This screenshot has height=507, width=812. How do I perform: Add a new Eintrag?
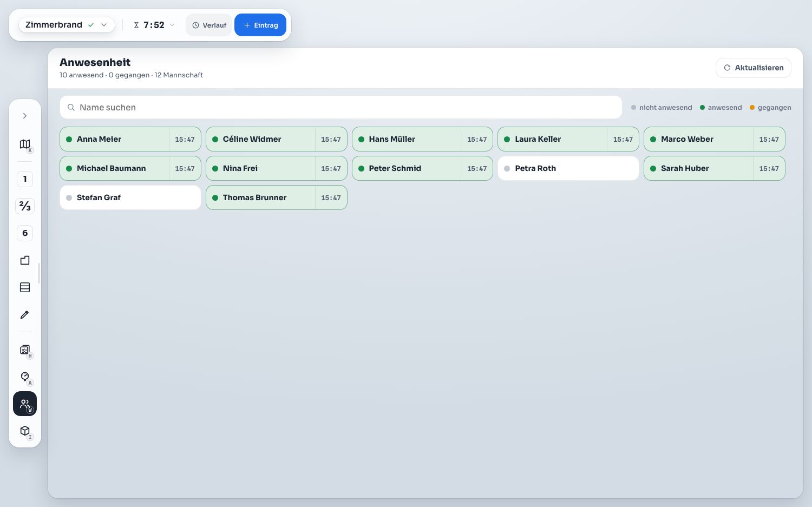coord(260,25)
